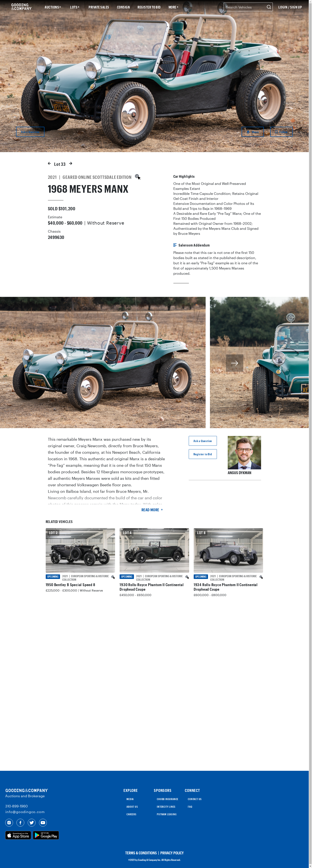Expand the Lots menu
This screenshot has width=312, height=868.
75,7
